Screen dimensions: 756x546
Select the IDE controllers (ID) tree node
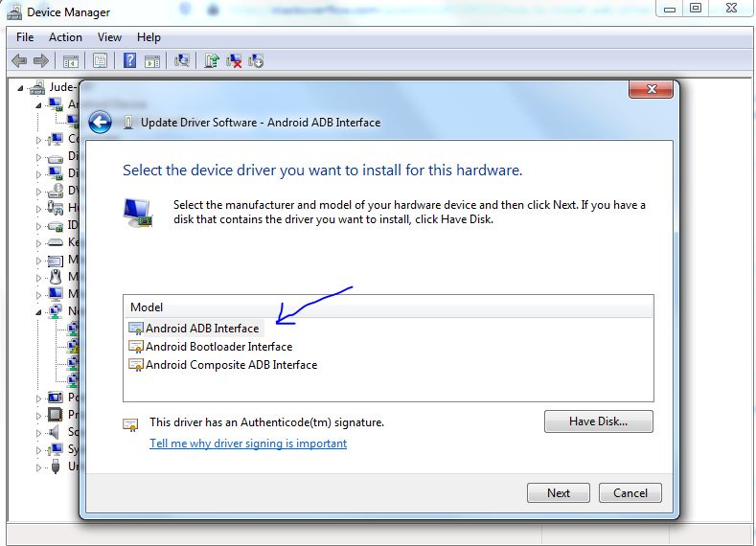click(x=72, y=225)
